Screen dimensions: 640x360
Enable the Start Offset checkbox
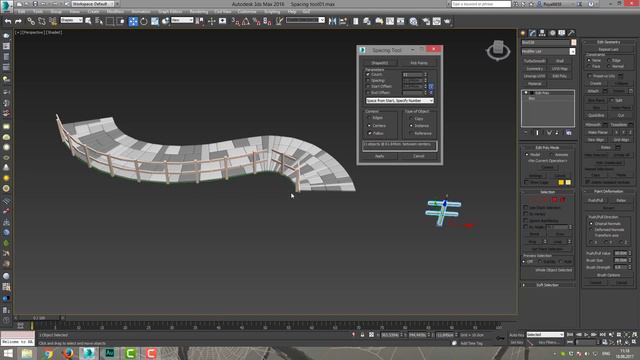pyautogui.click(x=368, y=87)
